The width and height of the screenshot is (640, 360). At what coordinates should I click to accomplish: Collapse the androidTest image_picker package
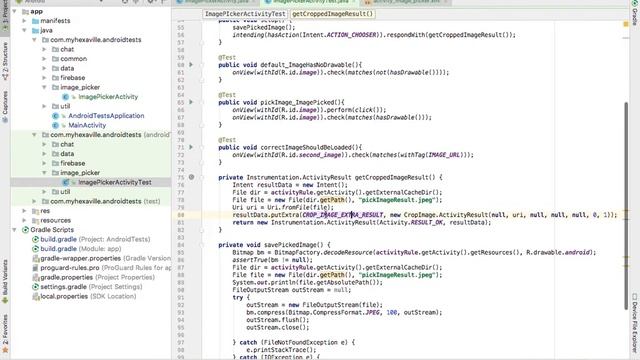(x=44, y=173)
